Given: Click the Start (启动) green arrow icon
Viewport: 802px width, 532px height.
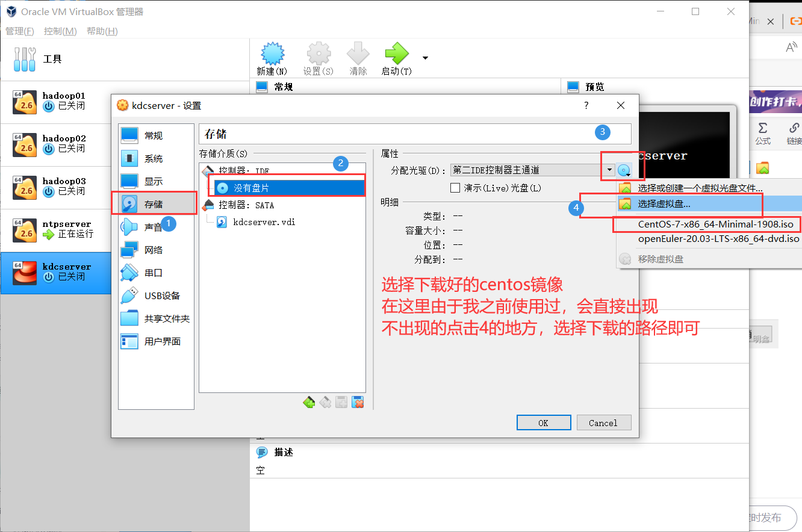Looking at the screenshot, I should pyautogui.click(x=397, y=54).
